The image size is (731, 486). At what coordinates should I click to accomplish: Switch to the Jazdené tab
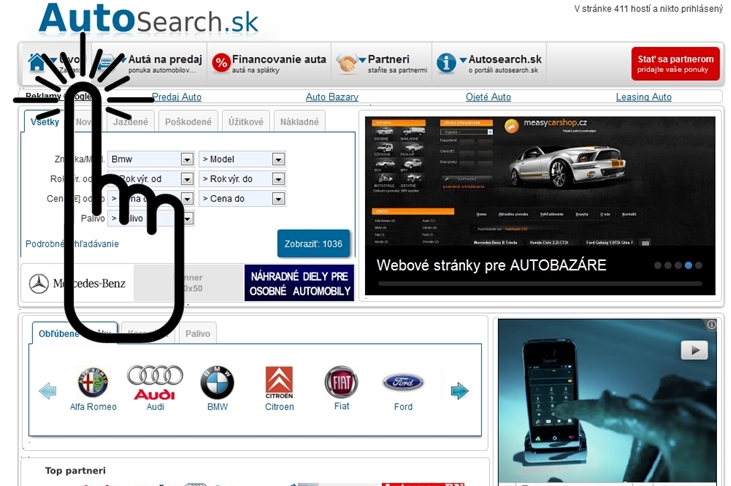pyautogui.click(x=130, y=122)
